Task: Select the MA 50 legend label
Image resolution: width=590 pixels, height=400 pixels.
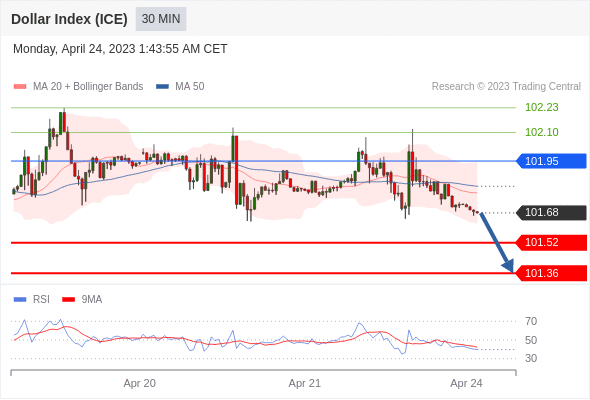Action: click(190, 87)
